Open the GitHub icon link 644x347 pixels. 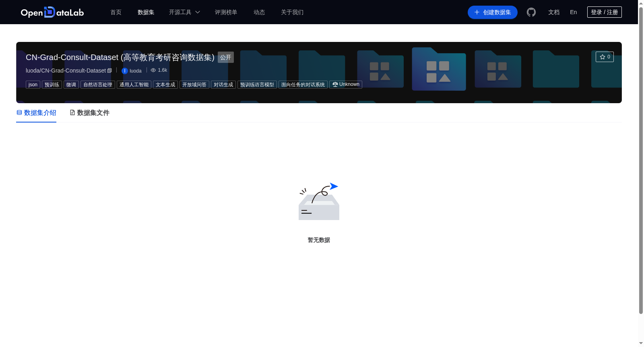tap(531, 12)
